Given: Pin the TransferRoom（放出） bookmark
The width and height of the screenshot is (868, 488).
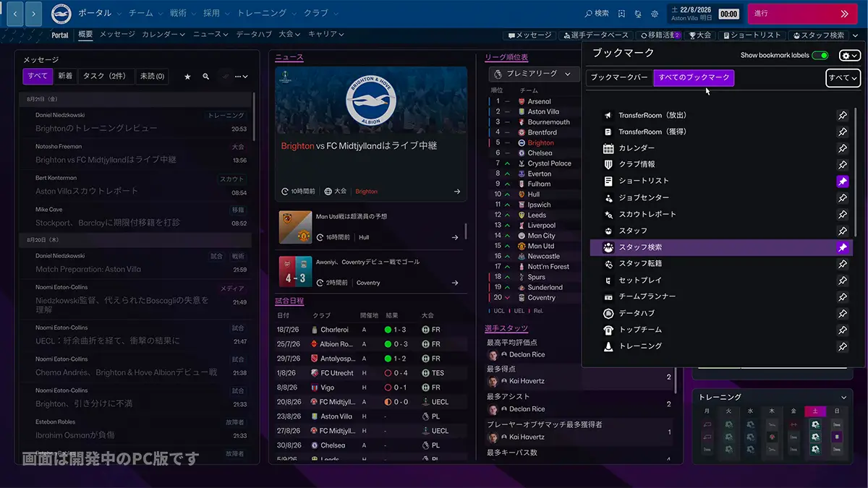Looking at the screenshot, I should (843, 116).
